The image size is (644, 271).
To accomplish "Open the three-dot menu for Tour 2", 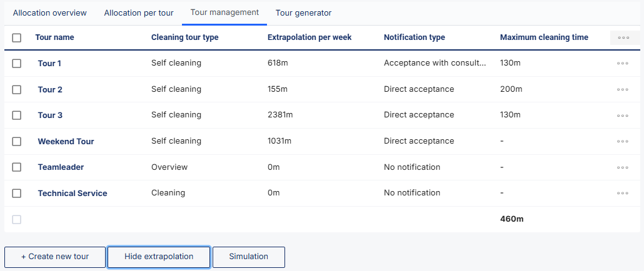I will [622, 90].
